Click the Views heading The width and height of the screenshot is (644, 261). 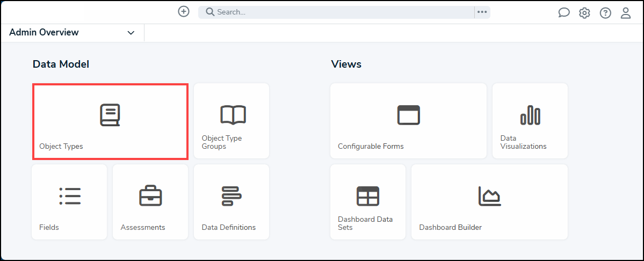point(346,64)
